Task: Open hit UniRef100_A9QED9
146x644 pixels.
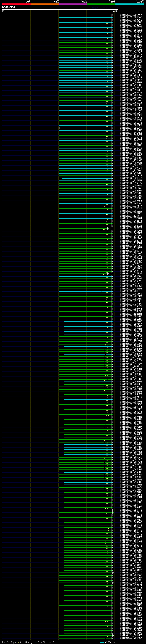Action: pos(131,22)
